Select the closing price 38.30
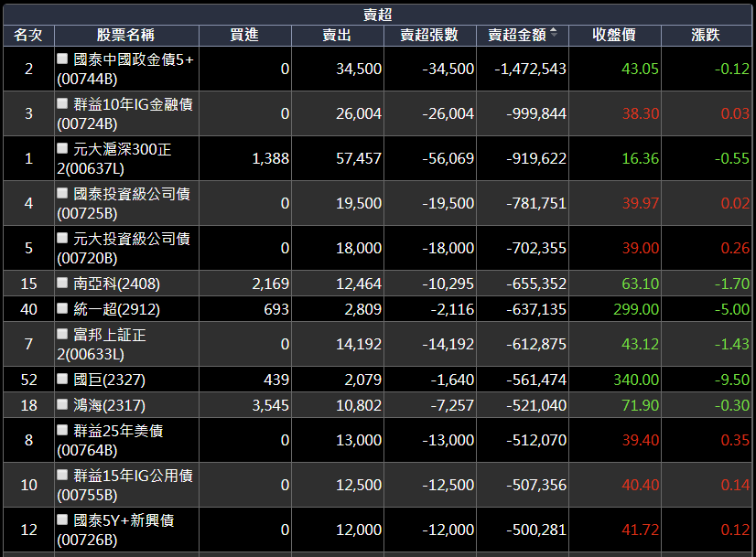Viewport: 756px width, 557px height. tap(641, 113)
